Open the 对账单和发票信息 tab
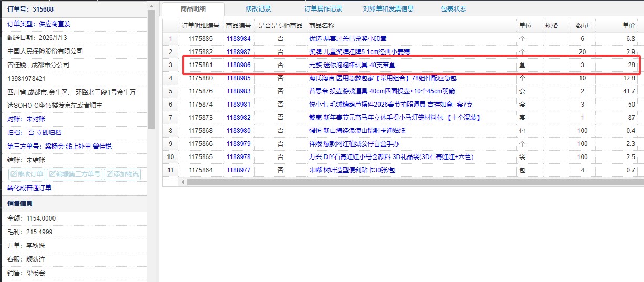The width and height of the screenshot is (644, 282). (x=388, y=9)
